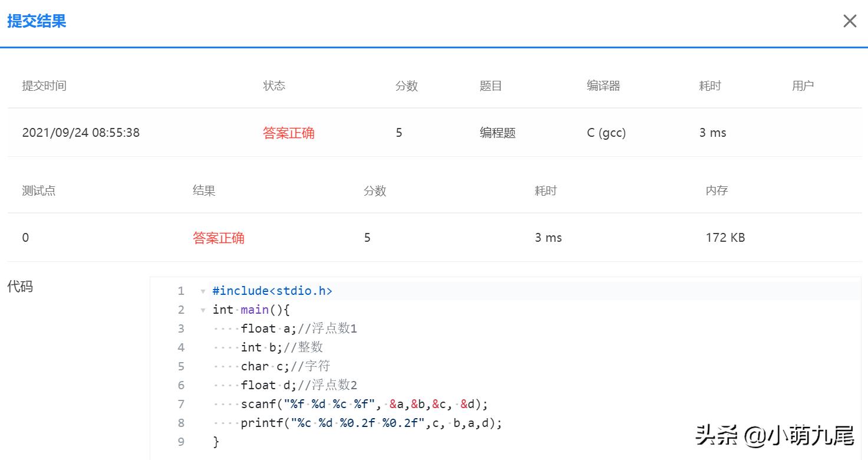Click the 状态 column header

[x=274, y=86]
